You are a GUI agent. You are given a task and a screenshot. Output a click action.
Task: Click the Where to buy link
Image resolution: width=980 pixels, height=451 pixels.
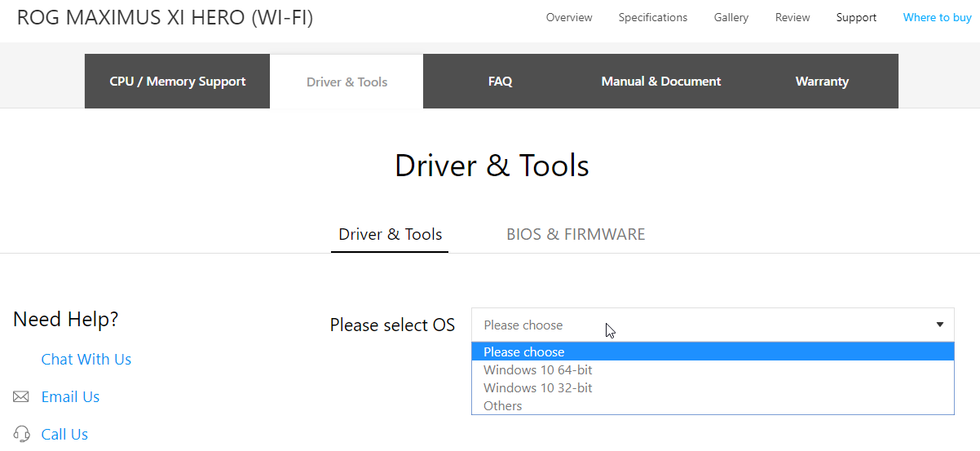(x=937, y=17)
